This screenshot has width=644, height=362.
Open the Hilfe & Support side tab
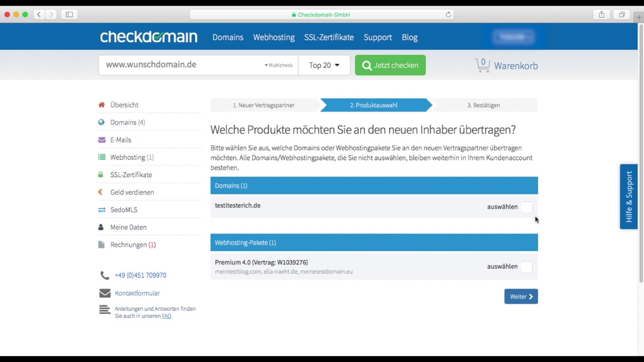(x=629, y=197)
